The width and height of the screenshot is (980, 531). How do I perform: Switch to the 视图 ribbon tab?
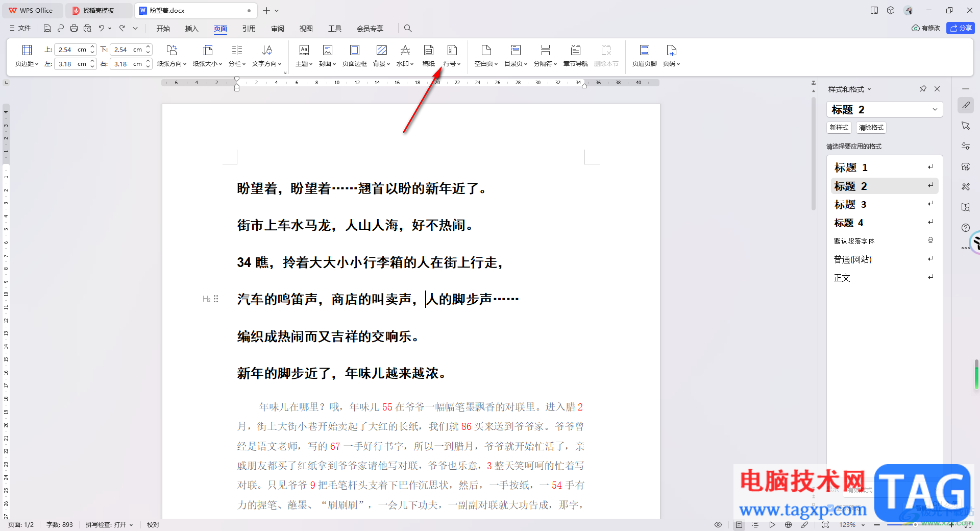click(x=306, y=29)
